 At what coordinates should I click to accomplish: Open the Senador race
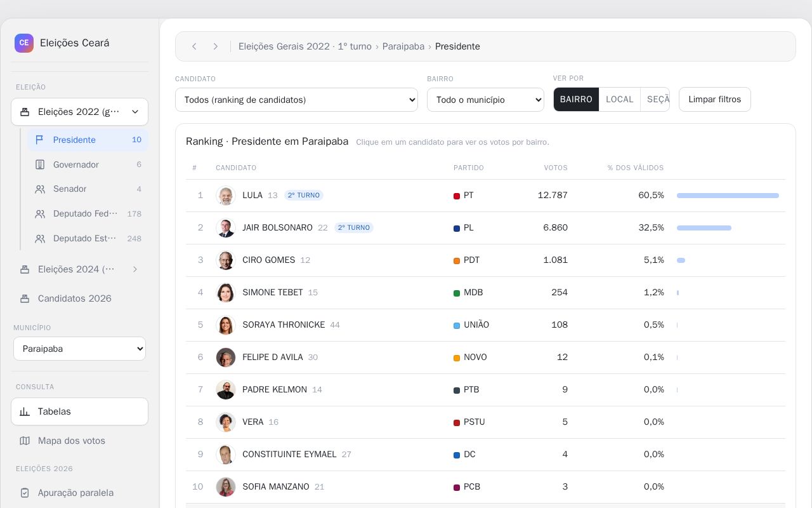pos(88,189)
